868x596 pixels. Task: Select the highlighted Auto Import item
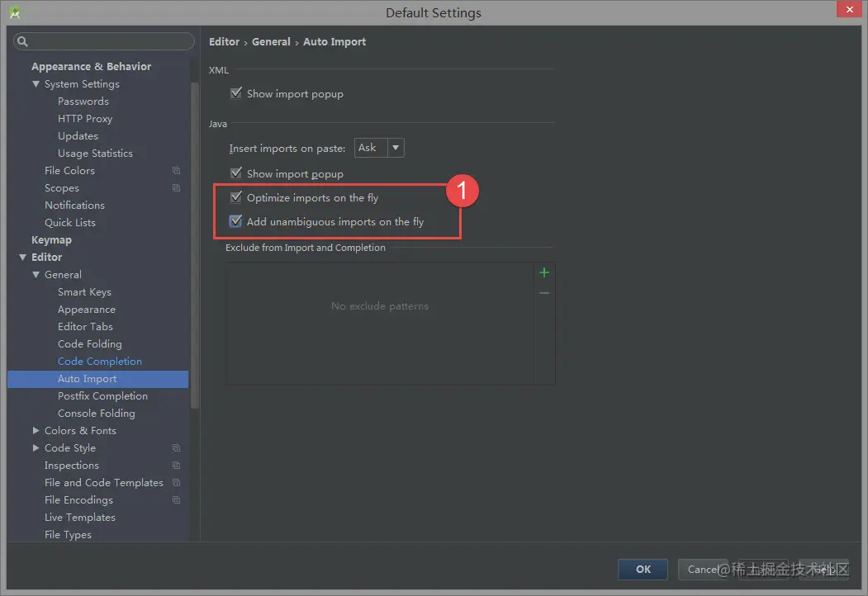[98, 379]
